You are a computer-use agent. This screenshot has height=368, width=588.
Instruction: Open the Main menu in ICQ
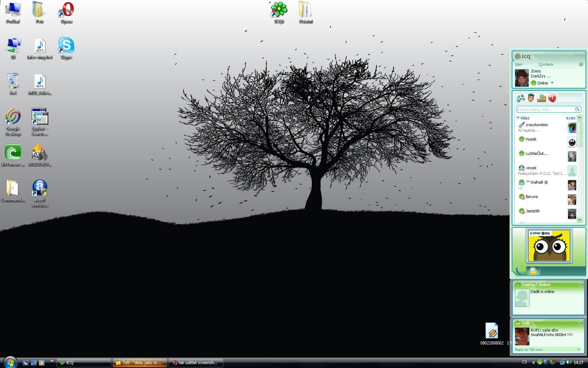click(519, 64)
